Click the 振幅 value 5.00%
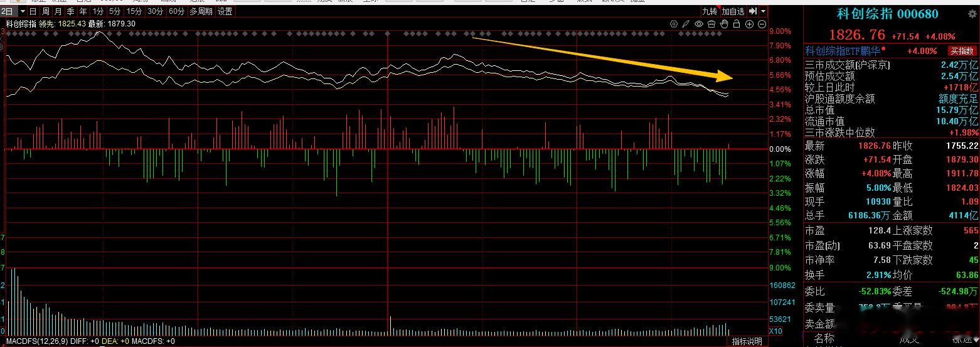 [x=878, y=188]
